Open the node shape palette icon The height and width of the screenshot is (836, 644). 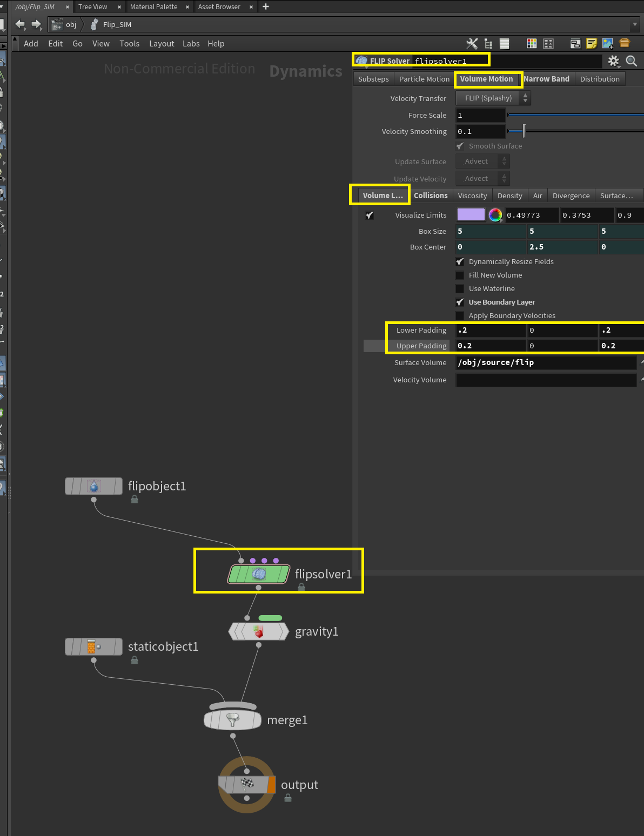coord(548,44)
